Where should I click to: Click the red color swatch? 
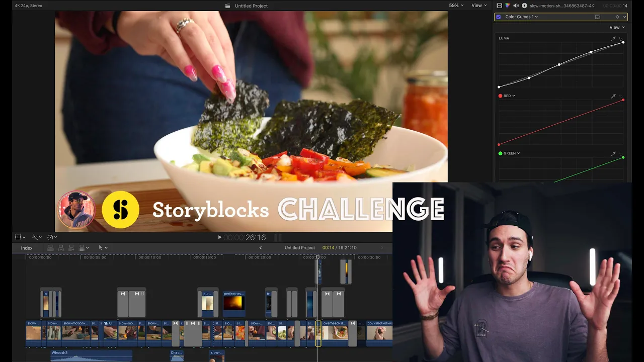500,96
